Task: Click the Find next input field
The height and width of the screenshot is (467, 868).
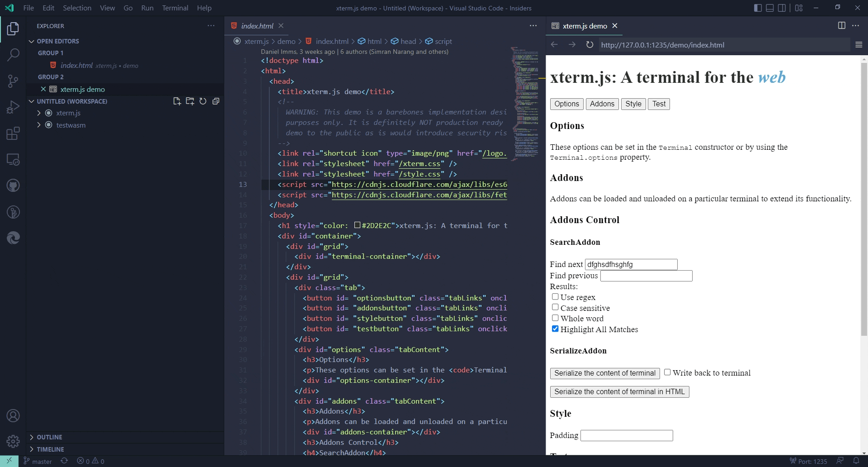Action: coord(631,264)
